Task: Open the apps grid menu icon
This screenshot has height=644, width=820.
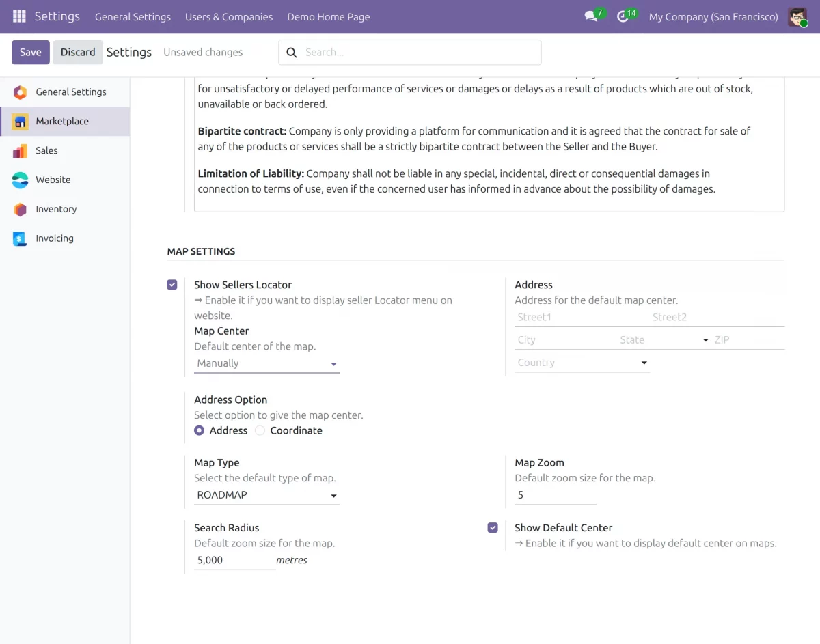Action: [19, 16]
